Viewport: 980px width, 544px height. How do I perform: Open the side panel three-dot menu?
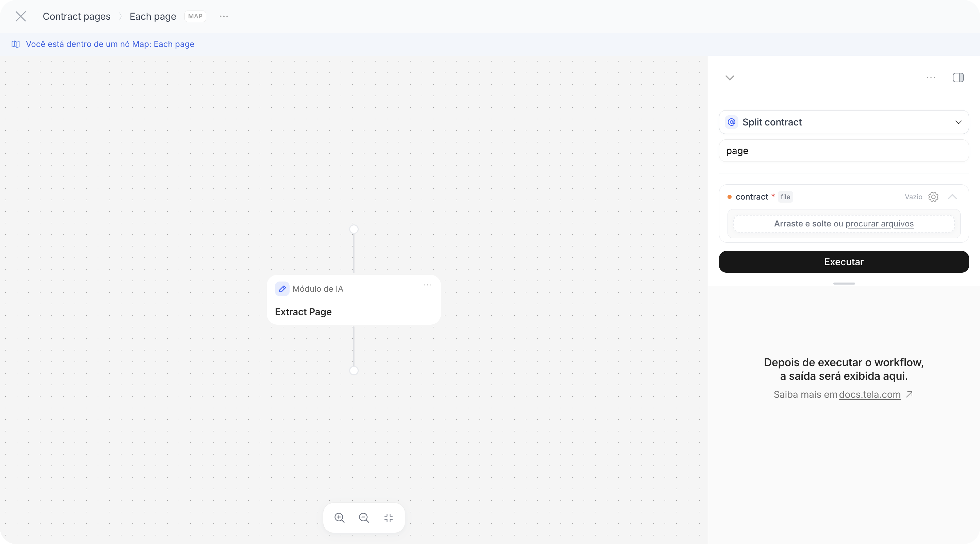[x=931, y=78]
